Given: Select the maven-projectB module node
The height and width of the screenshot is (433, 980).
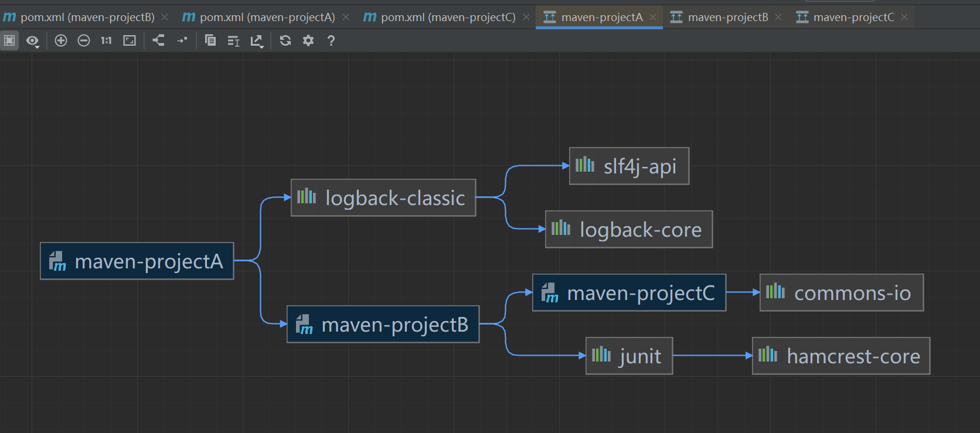Looking at the screenshot, I should coord(383,324).
